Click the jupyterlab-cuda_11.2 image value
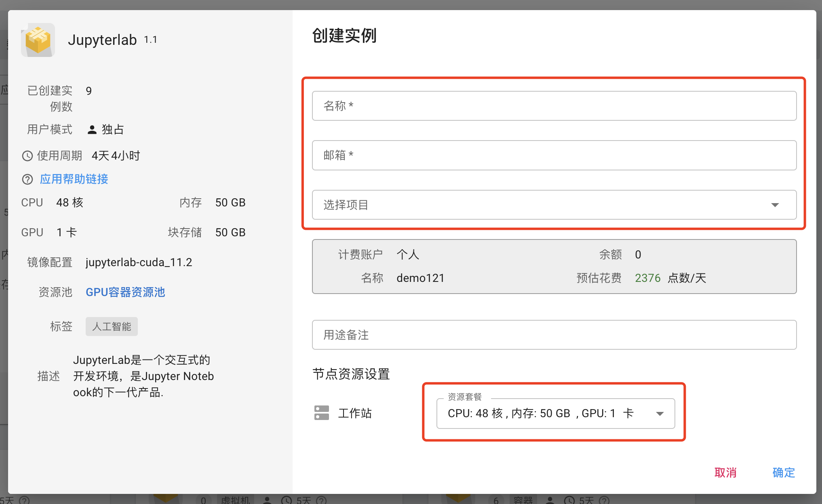The image size is (822, 504). pos(139,262)
